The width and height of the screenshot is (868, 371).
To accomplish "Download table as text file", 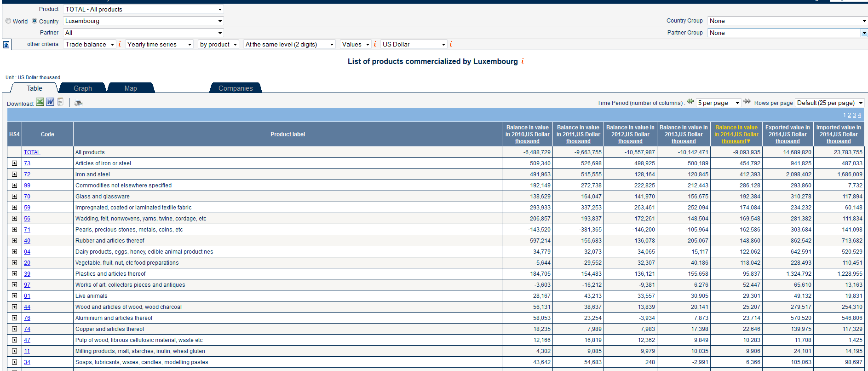I will pos(60,102).
